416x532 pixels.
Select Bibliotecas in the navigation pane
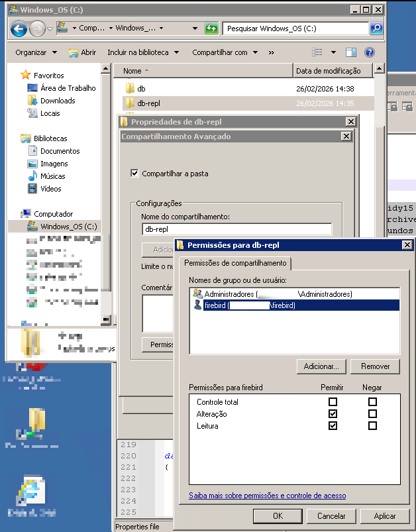(44, 138)
